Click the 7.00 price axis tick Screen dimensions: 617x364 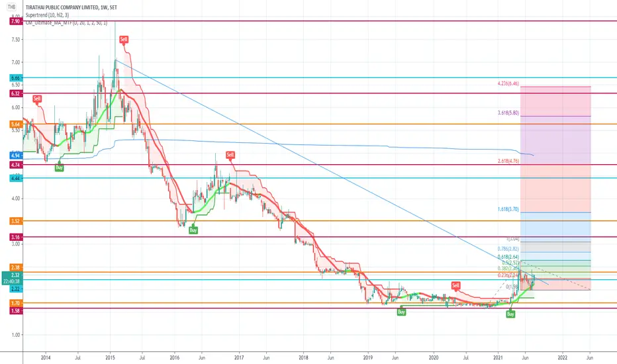16,63
